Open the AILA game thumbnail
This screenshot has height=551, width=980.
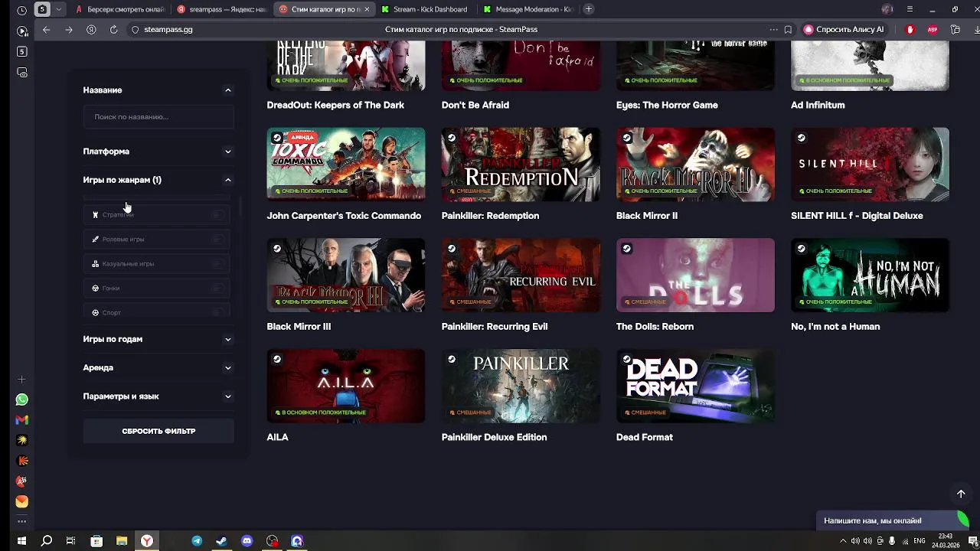(x=346, y=386)
